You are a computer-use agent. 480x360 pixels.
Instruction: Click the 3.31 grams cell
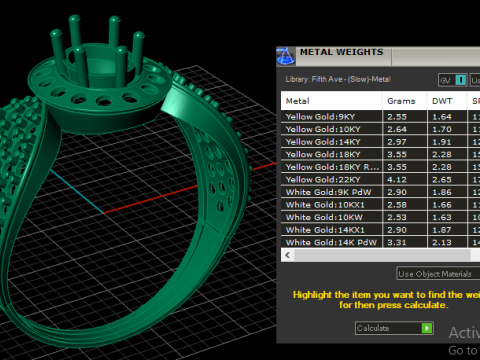click(404, 242)
